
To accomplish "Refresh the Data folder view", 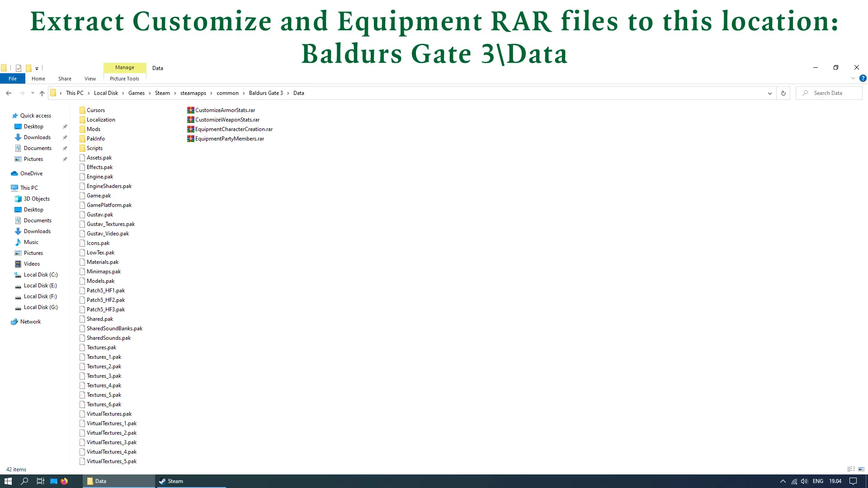I will pos(783,93).
